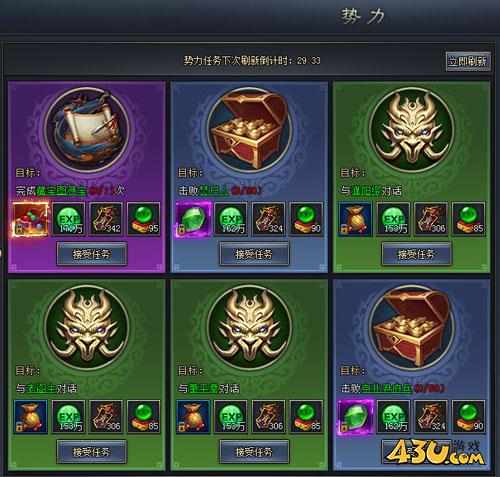This screenshot has width=500, height=477.
Task: Click the green orb reward showing 95
Action: pos(144,219)
